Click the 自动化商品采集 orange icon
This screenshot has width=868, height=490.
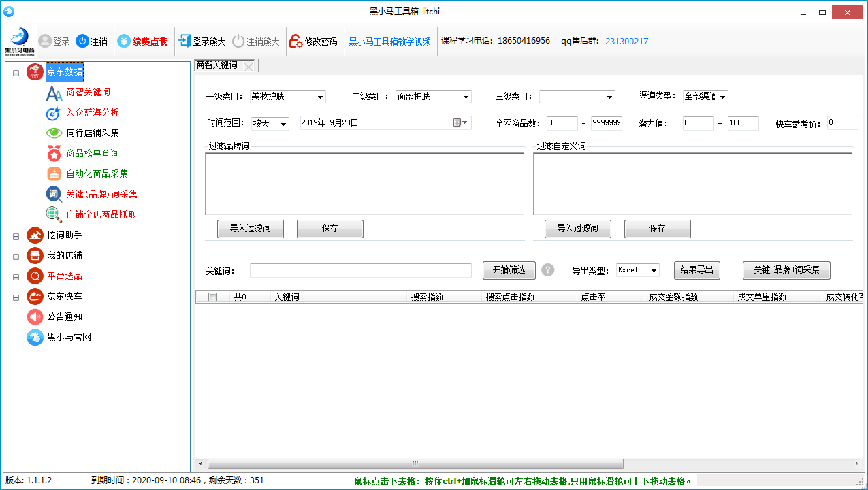tap(54, 174)
